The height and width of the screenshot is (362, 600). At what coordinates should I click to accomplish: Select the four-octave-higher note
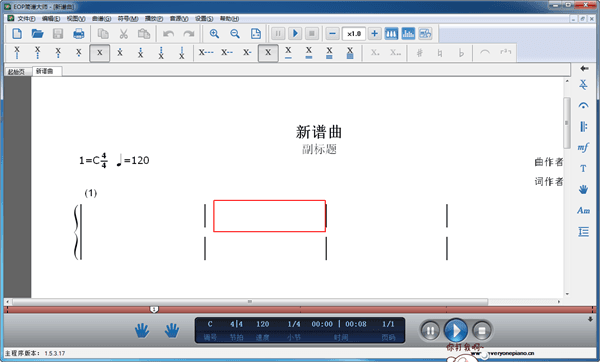[x=182, y=53]
